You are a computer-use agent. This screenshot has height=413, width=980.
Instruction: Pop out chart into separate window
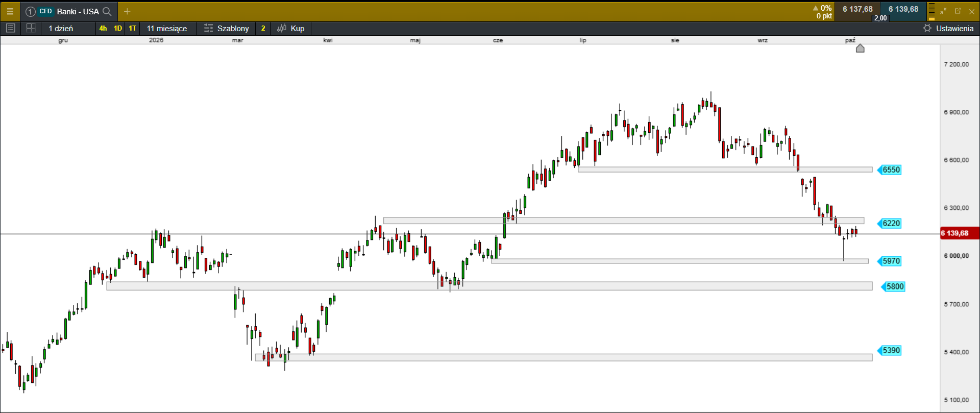pos(958,11)
